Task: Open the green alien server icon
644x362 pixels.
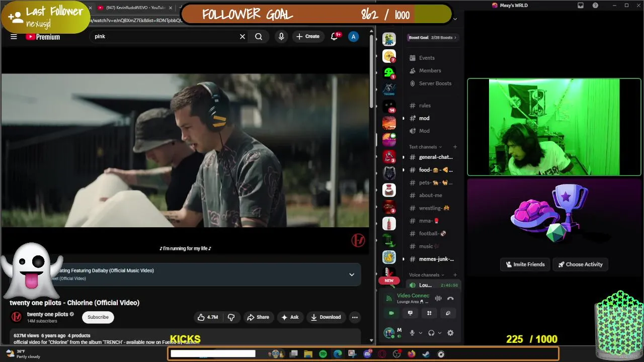Action: coord(389,73)
